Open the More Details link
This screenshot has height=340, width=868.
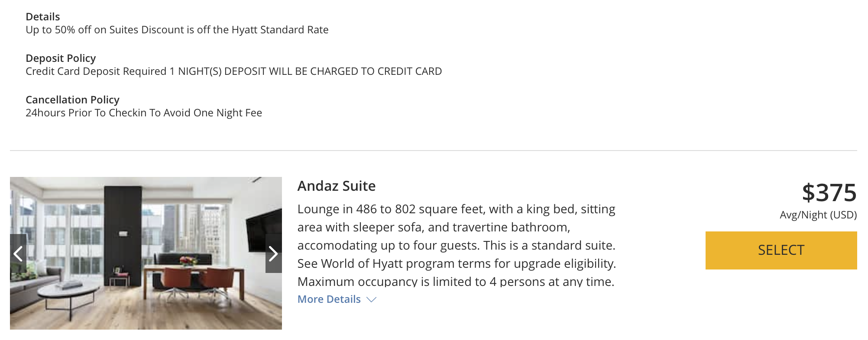click(329, 299)
